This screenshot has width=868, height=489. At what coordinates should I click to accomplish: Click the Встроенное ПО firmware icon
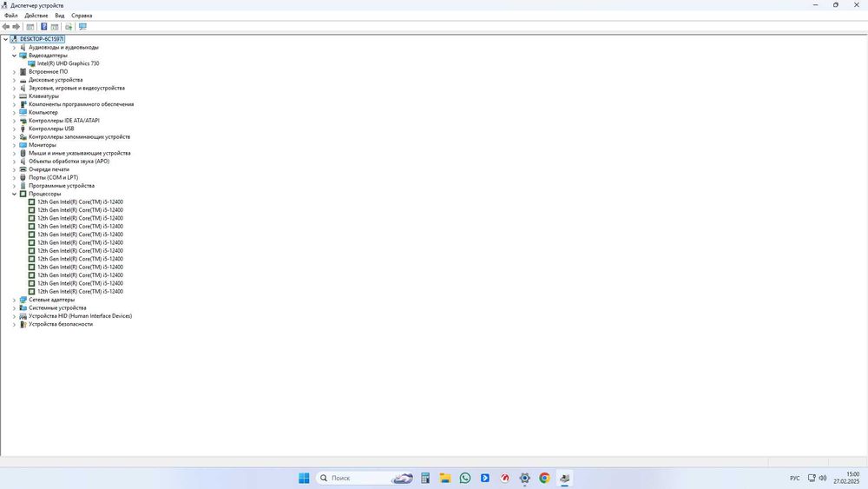click(23, 71)
